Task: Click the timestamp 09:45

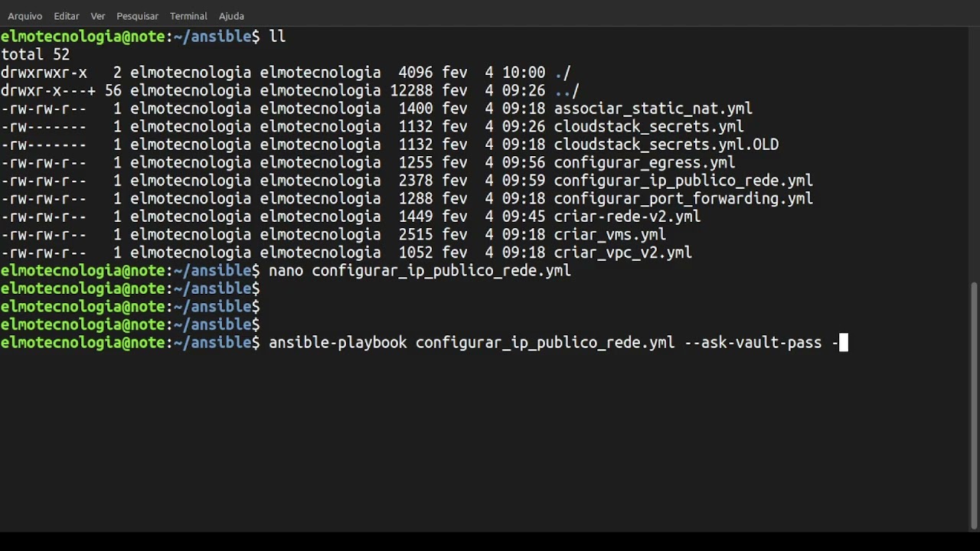Action: point(524,217)
